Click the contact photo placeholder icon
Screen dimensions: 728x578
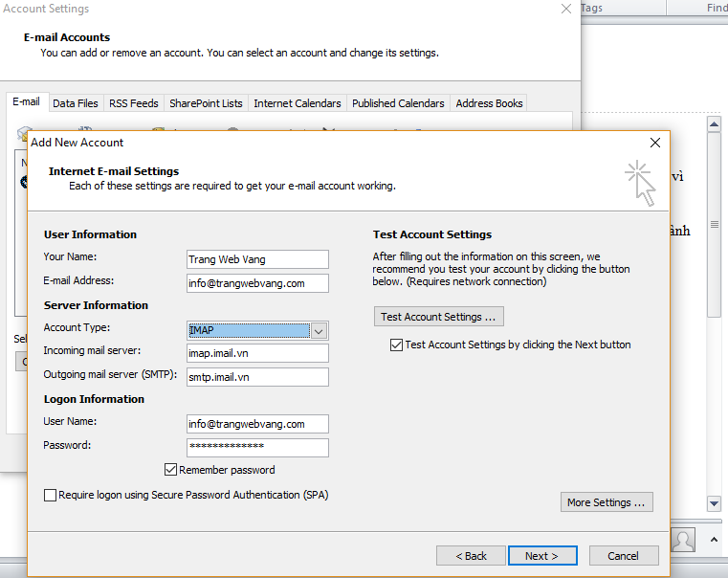[x=683, y=540]
